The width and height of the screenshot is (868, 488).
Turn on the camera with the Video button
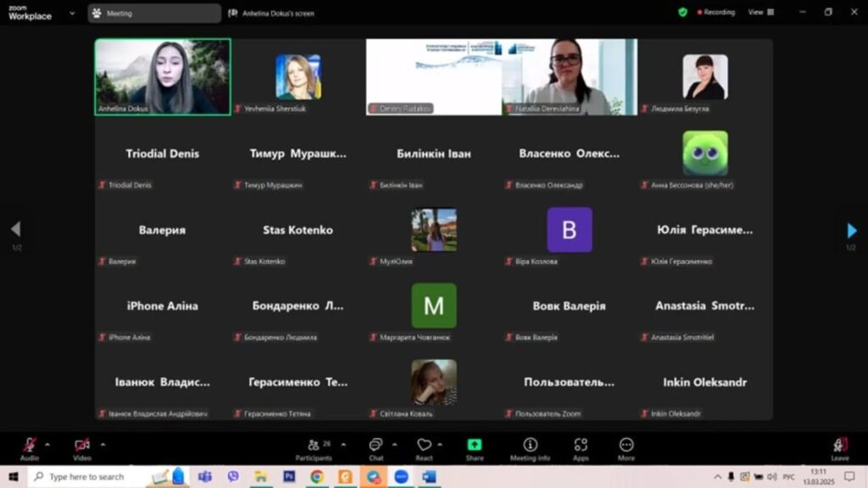click(x=81, y=446)
